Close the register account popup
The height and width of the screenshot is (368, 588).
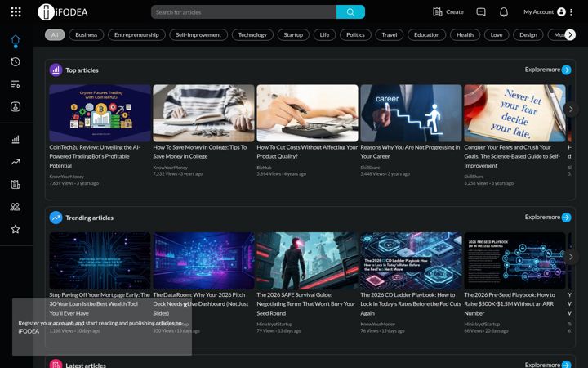(x=185, y=305)
